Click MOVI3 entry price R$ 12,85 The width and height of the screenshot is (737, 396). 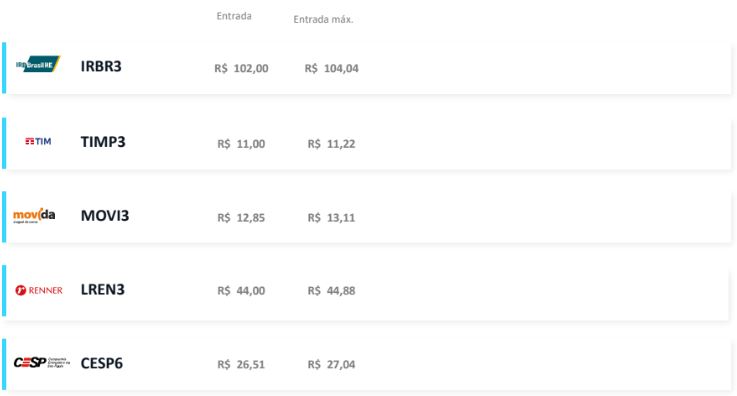tap(241, 217)
